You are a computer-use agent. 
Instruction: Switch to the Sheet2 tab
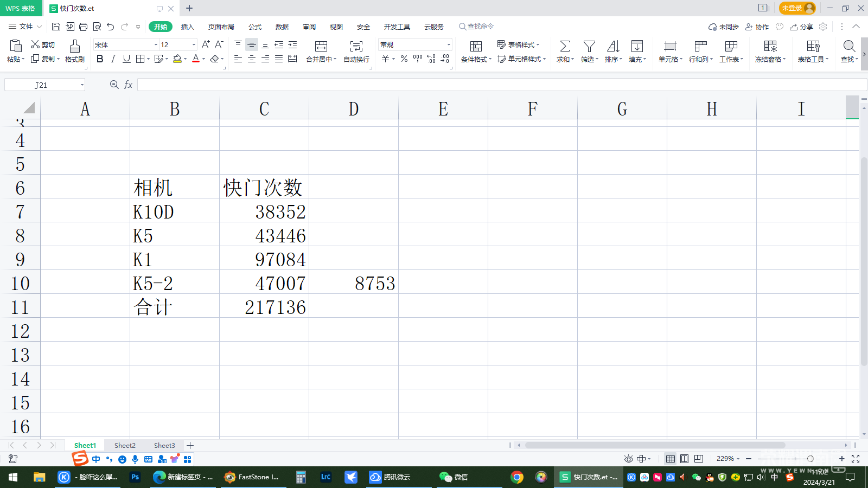(x=125, y=445)
